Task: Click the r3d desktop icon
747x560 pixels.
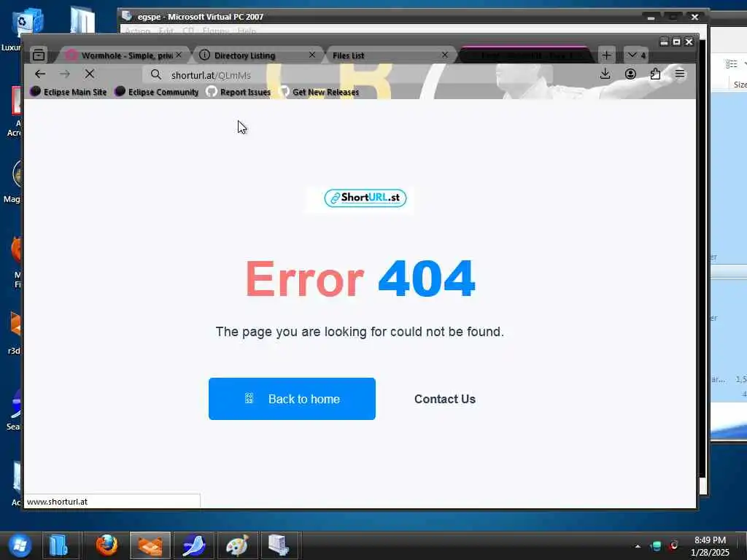Action: pos(16,333)
